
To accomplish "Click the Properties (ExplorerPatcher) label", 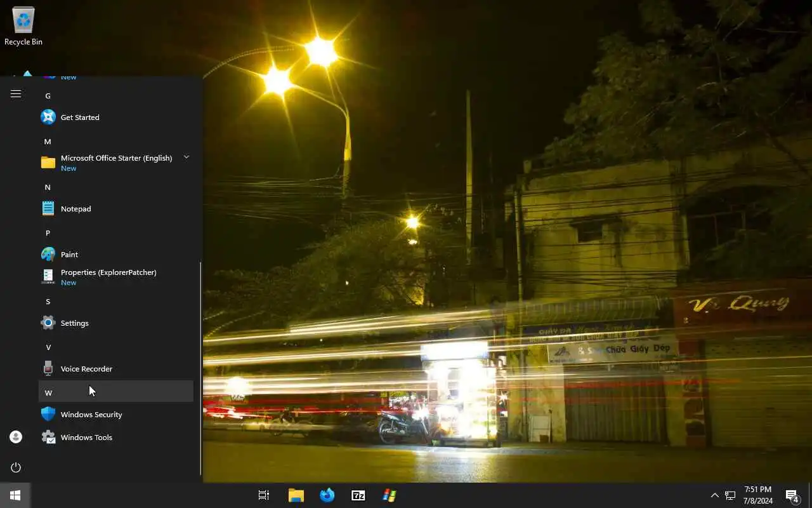I will [x=108, y=272].
